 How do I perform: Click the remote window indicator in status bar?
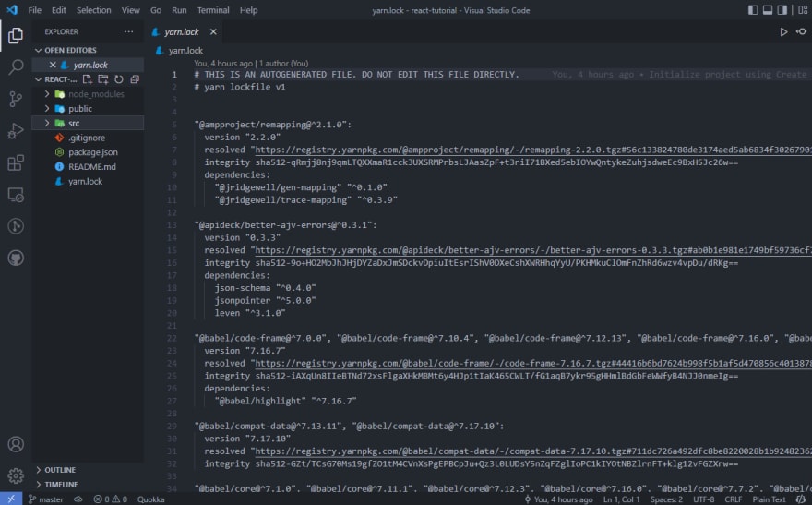11,499
